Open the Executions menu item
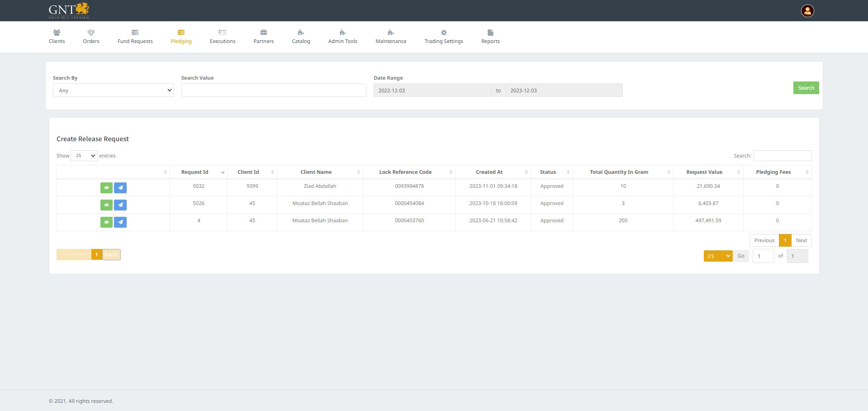 (223, 37)
